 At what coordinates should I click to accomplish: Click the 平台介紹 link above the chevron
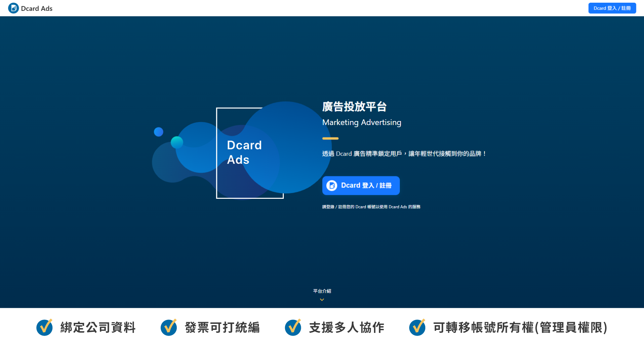pos(321,291)
